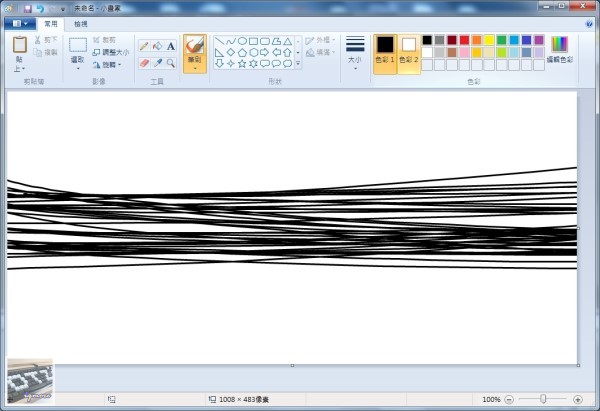Choose the Curve shape

coord(231,41)
